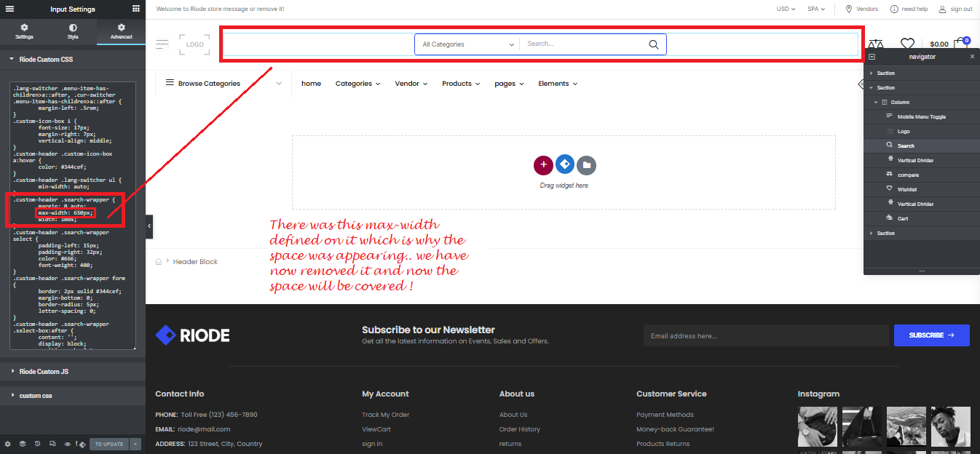Collapse the expanded Section in navigator
980x454 pixels.
[872, 88]
